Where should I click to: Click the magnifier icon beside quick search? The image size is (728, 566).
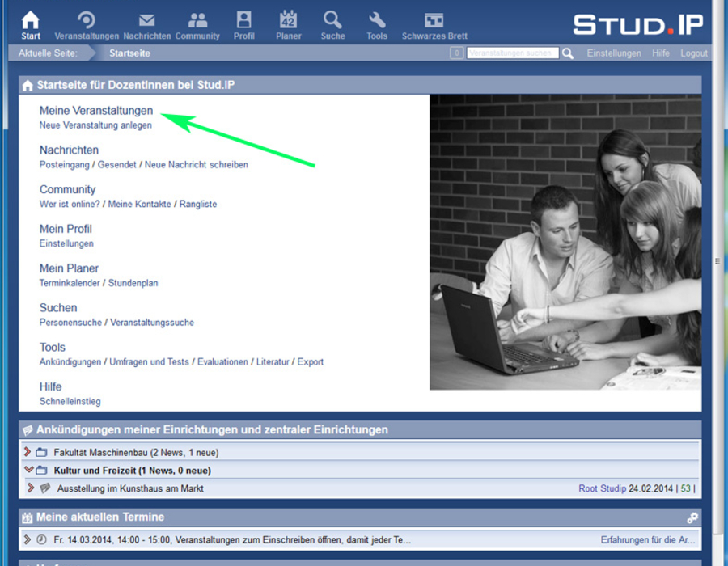click(x=567, y=53)
